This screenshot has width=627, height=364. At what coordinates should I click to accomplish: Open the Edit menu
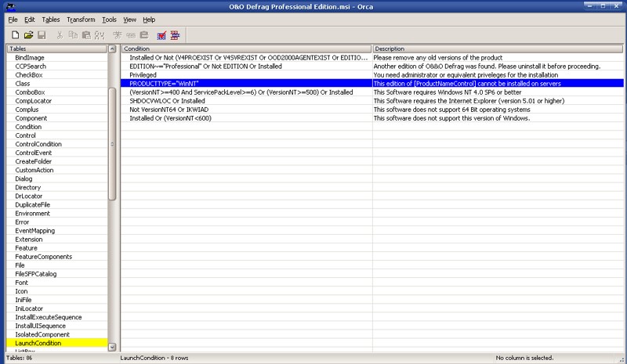(30, 20)
